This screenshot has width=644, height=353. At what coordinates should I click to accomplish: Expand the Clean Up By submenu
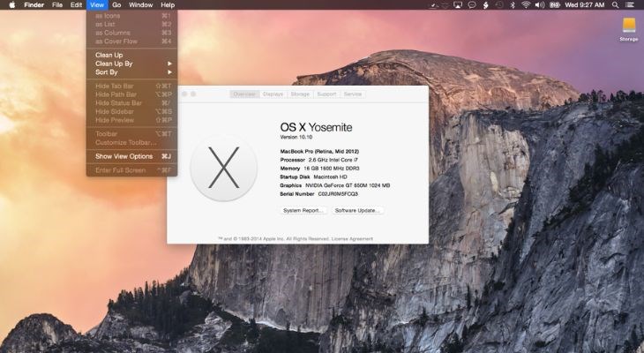click(x=131, y=64)
